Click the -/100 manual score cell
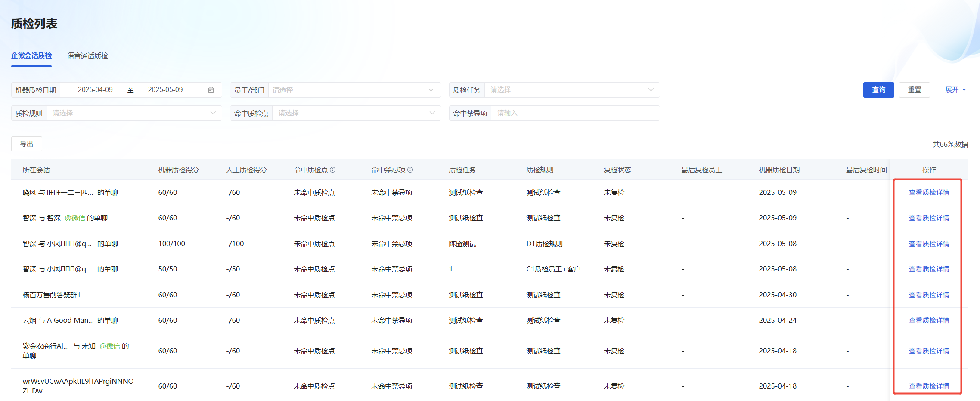 [235, 244]
